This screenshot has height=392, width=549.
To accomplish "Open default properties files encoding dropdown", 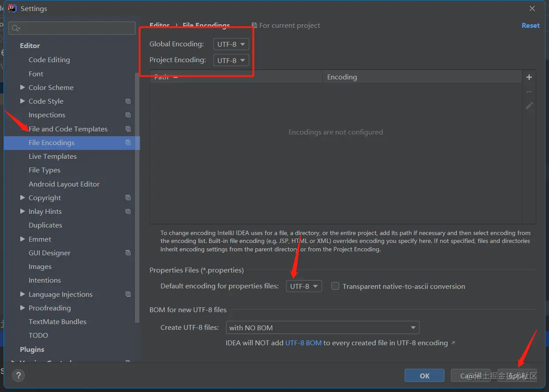I will click(304, 286).
